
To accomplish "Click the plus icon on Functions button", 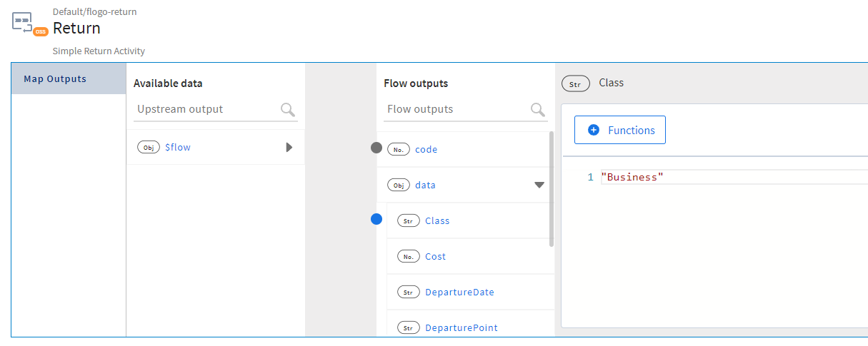I will tap(594, 131).
